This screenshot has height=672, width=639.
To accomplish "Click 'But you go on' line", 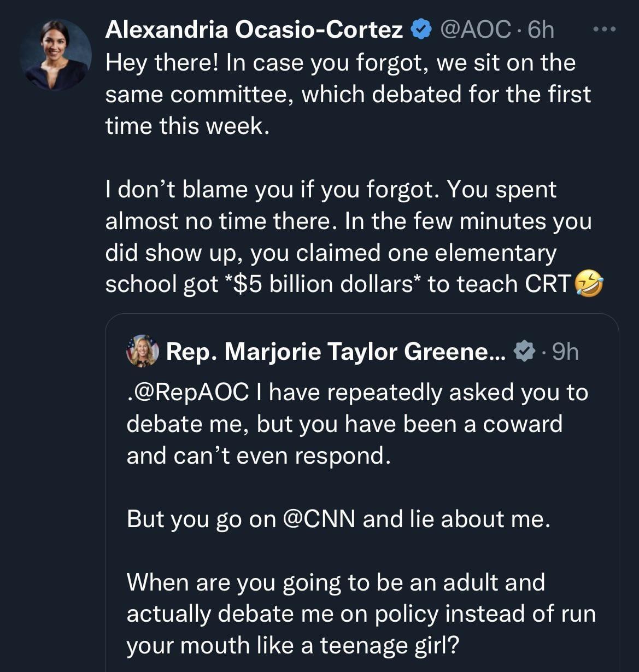I will click(x=338, y=519).
